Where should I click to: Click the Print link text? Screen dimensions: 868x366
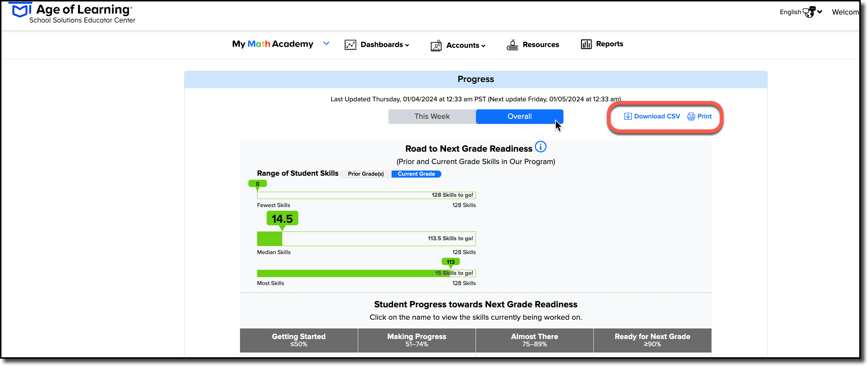(705, 116)
